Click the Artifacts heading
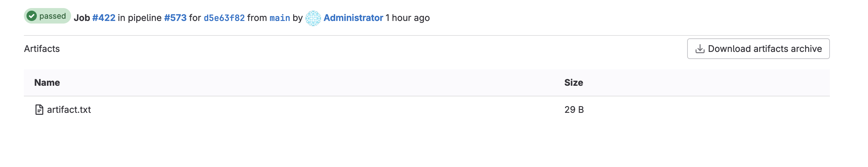The height and width of the screenshot is (167, 868). 42,49
